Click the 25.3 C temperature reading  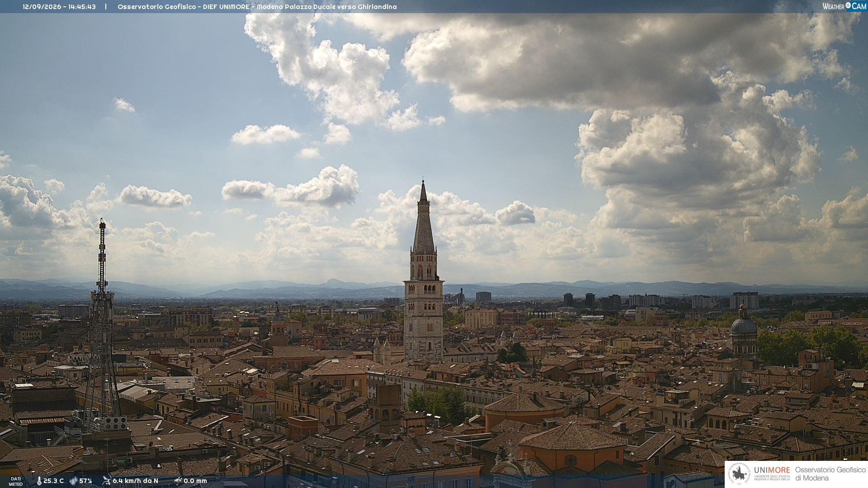click(53, 481)
